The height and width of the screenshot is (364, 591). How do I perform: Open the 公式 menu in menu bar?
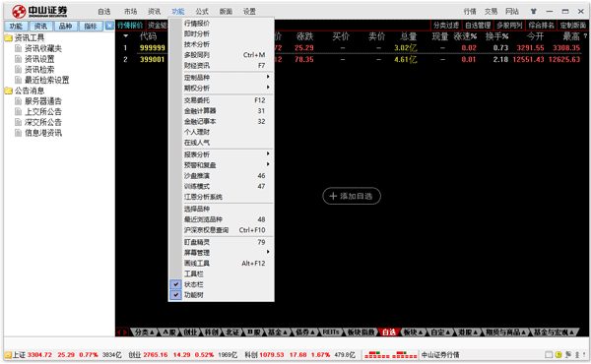click(x=202, y=12)
